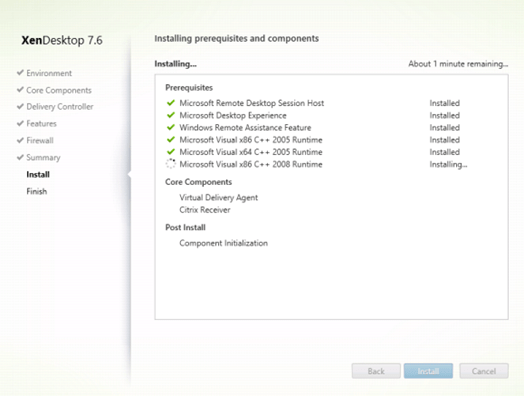Viewport: 524px width, 396px height.
Task: Select the Install step in sidebar
Action: coord(38,174)
